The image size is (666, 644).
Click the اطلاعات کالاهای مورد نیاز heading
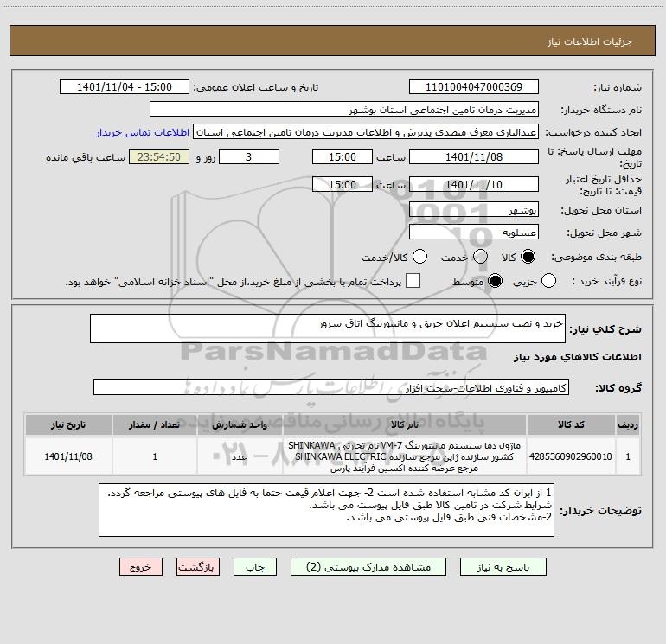[577, 357]
